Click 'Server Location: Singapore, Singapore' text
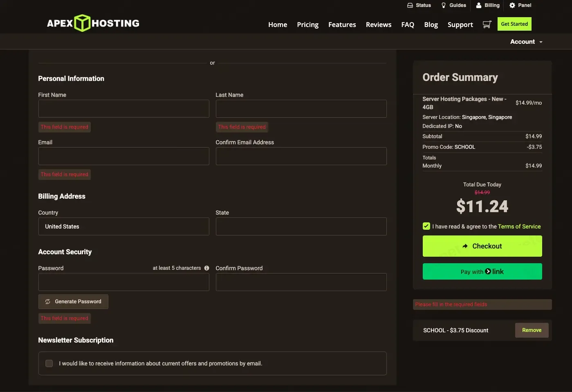 [467, 117]
